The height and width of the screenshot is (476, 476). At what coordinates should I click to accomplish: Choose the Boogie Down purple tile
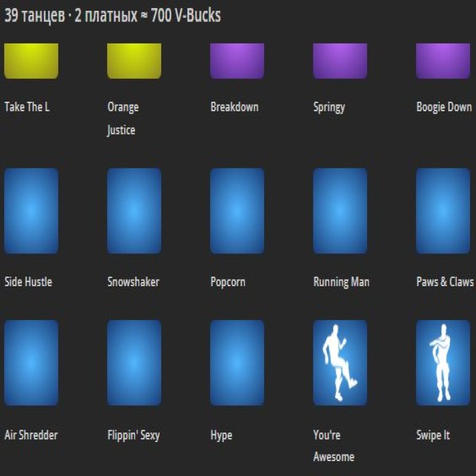443,61
